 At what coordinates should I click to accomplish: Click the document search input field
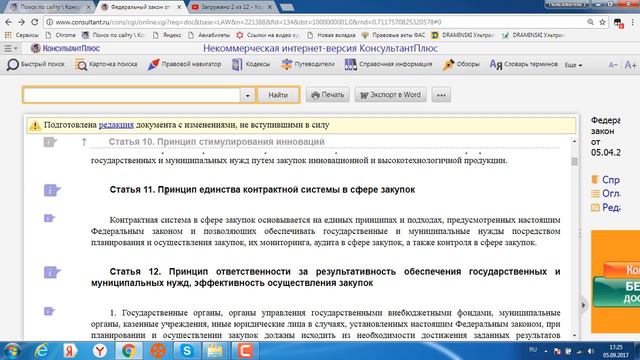[x=131, y=95]
